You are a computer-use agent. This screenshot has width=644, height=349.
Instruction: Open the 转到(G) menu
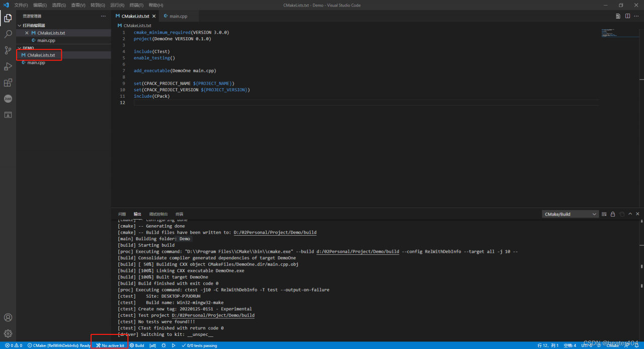pyautogui.click(x=98, y=5)
